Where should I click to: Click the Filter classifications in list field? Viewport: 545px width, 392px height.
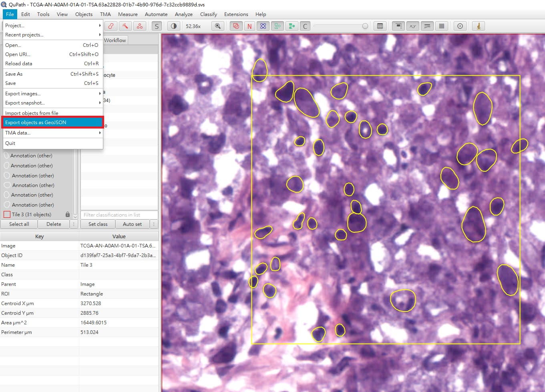[x=119, y=215]
